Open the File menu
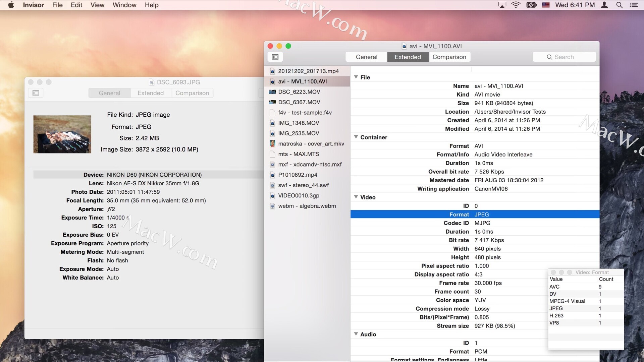 [57, 5]
